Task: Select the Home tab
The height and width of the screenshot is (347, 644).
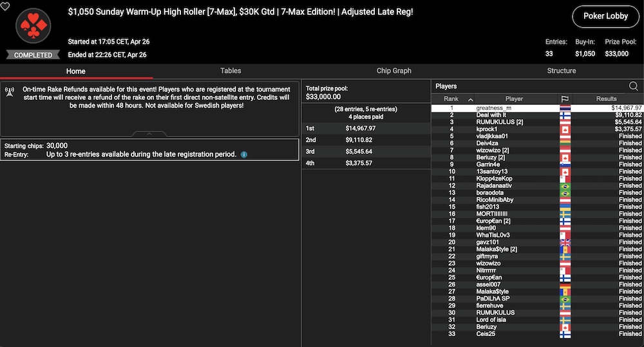Action: [x=75, y=71]
